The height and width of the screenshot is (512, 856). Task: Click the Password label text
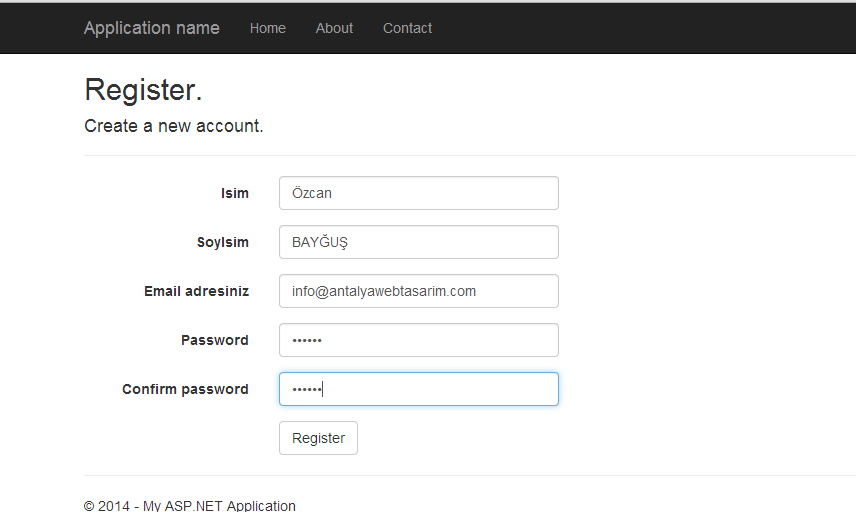coord(214,340)
